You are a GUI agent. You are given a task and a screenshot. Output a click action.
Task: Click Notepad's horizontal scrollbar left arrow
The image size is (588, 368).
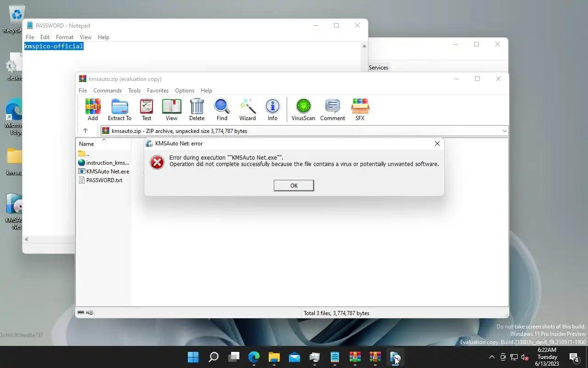[x=26, y=239]
